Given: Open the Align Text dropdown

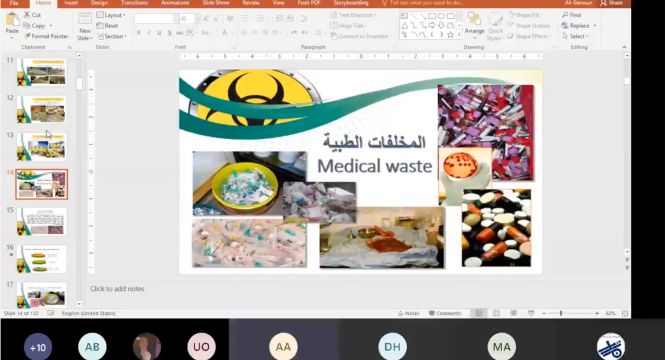Looking at the screenshot, I should (x=349, y=25).
